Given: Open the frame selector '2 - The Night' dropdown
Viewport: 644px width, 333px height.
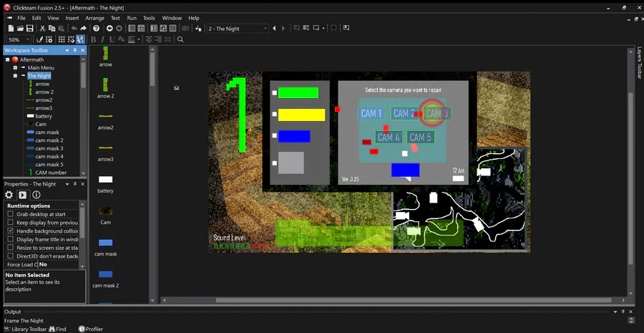Looking at the screenshot, I should (265, 29).
